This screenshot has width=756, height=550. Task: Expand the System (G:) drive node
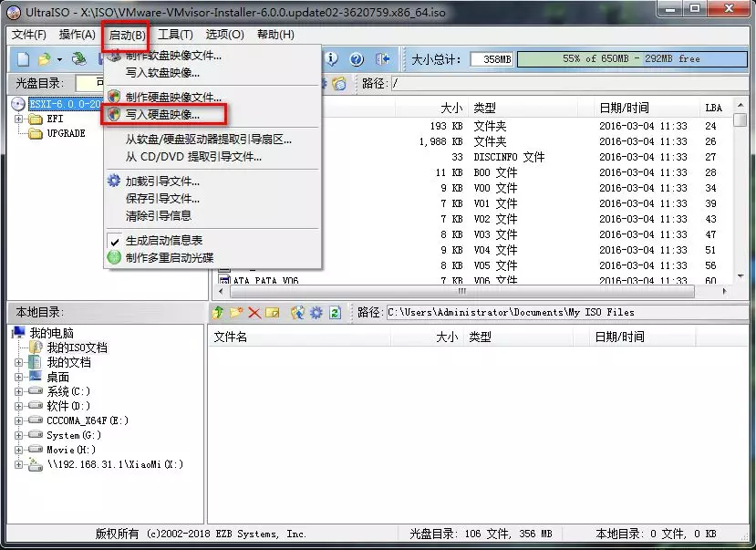(x=18, y=435)
